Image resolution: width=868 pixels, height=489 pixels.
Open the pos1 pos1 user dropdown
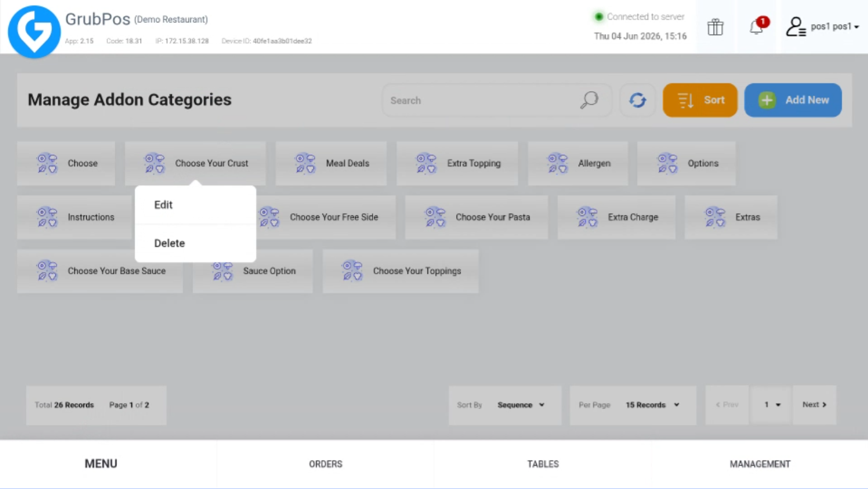(x=834, y=26)
